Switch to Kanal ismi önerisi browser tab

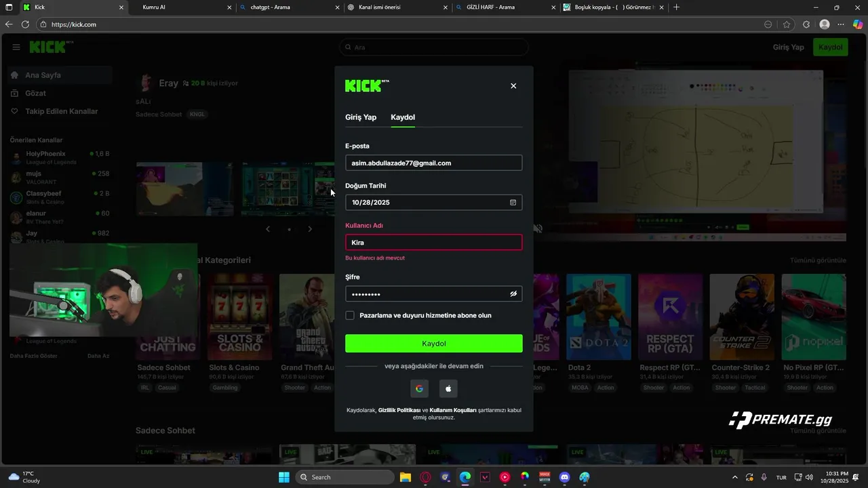[x=398, y=7]
